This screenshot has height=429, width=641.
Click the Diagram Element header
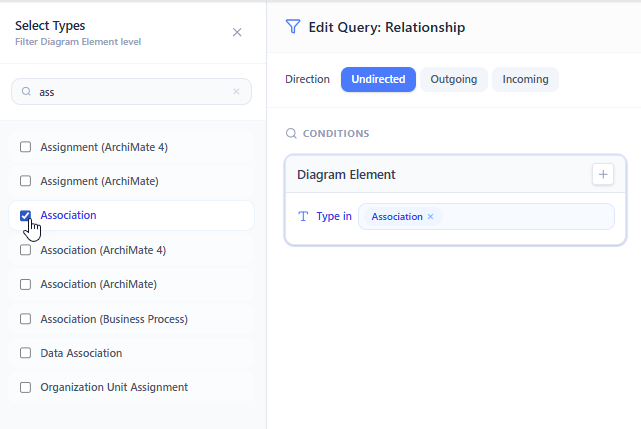pos(346,175)
